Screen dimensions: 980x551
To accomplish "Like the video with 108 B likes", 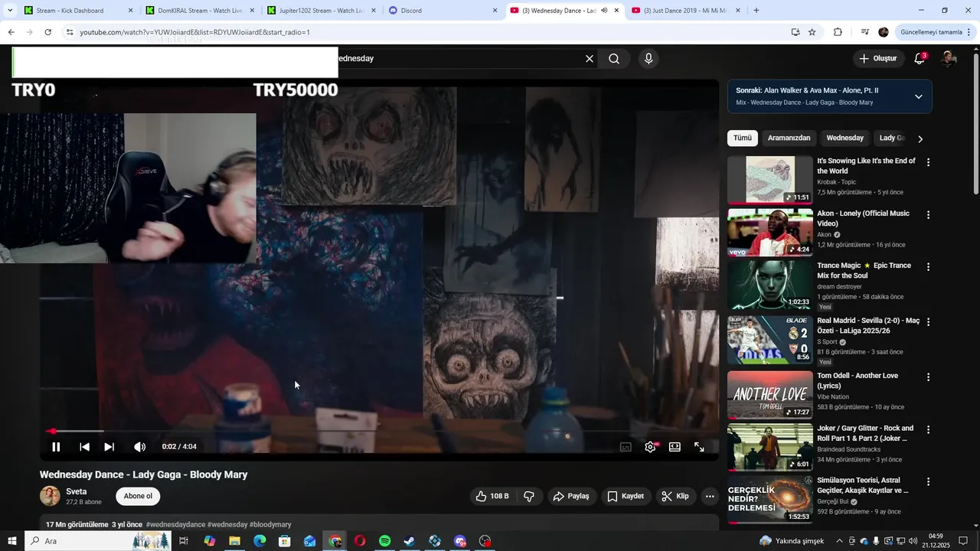I will click(x=492, y=496).
